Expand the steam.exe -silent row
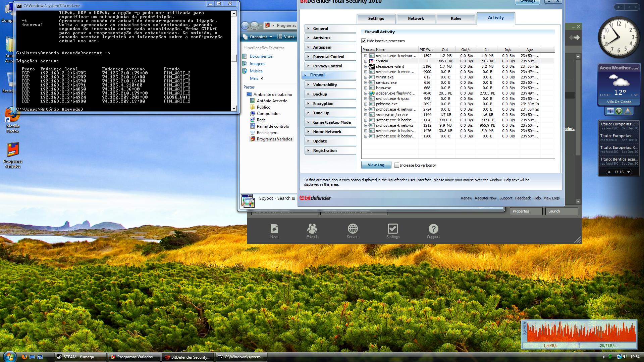 click(x=366, y=66)
